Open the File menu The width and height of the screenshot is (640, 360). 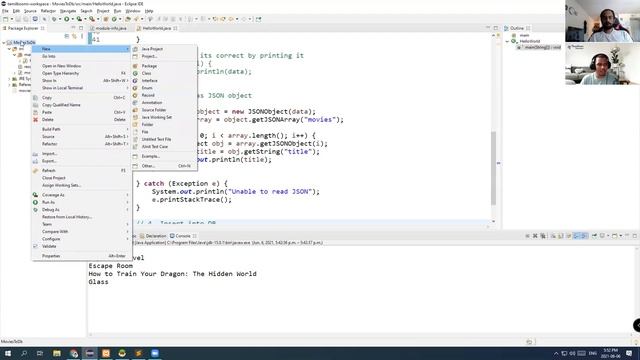click(5, 11)
